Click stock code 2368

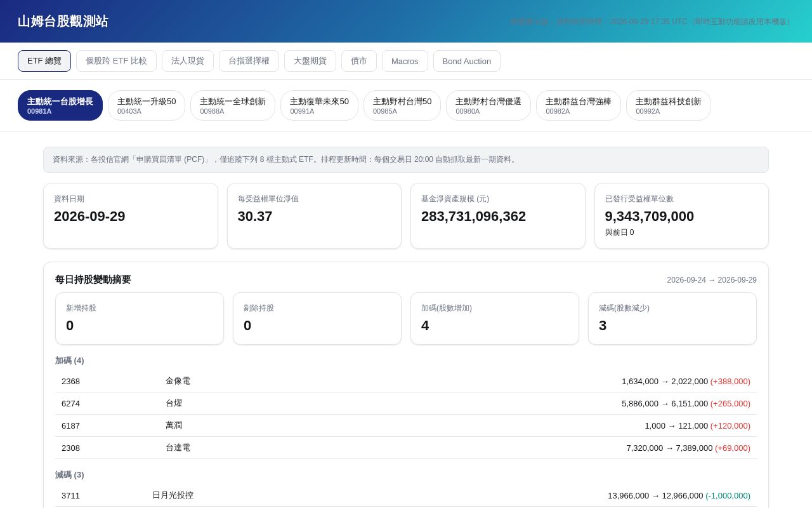point(70,381)
